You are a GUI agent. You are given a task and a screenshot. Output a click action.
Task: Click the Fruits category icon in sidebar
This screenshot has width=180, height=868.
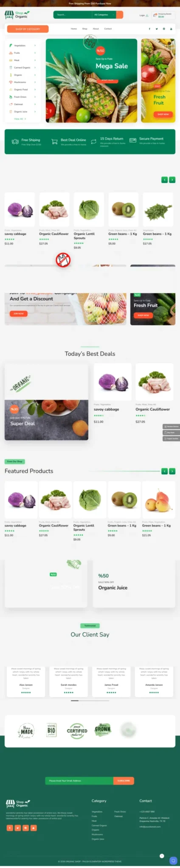coord(11,53)
